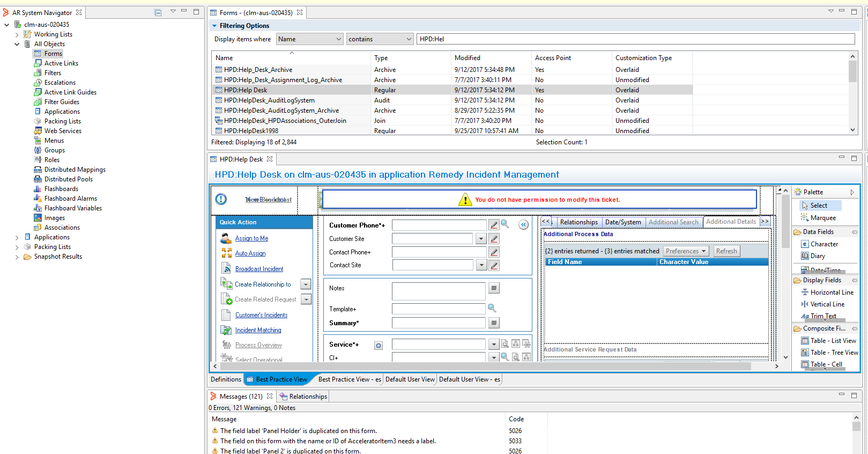Open the Date/System tab

[622, 222]
